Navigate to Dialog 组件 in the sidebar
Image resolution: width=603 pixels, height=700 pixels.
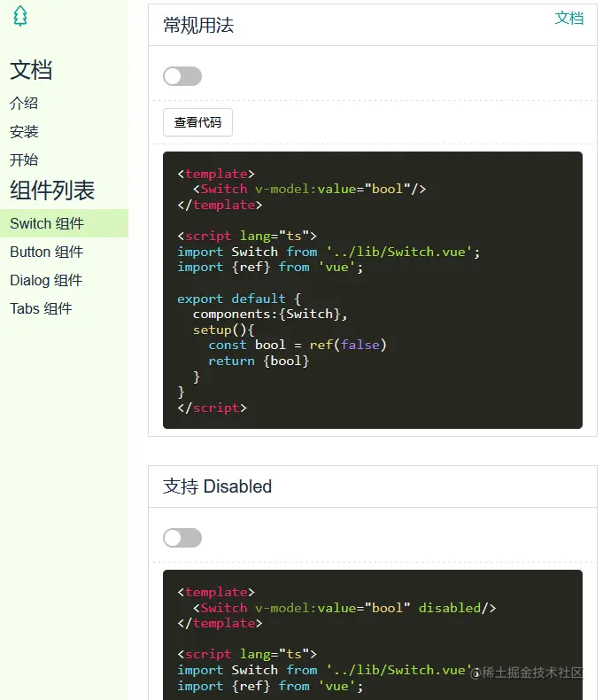pyautogui.click(x=46, y=280)
